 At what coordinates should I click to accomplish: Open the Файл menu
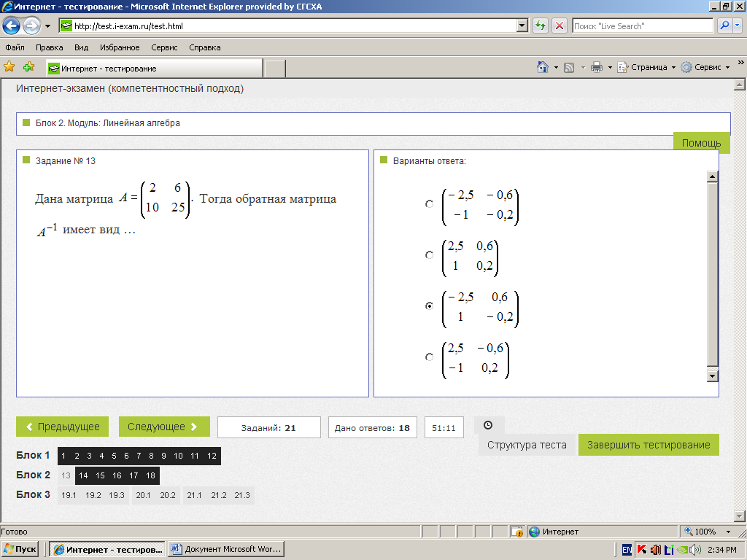pos(15,47)
